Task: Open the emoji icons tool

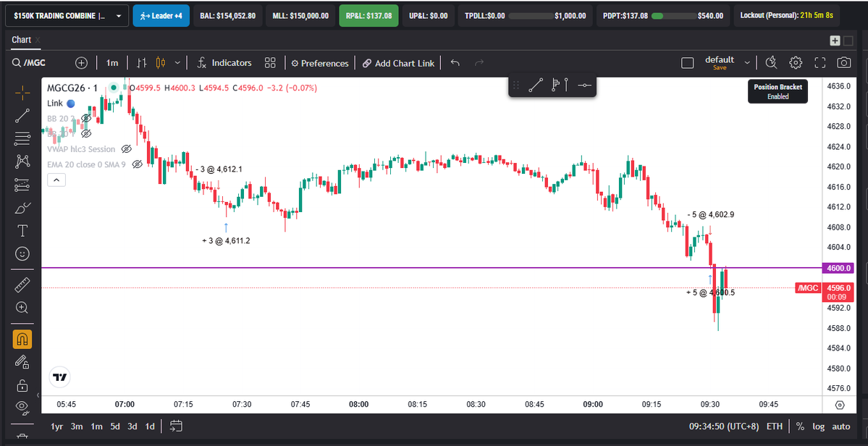Action: (x=22, y=254)
